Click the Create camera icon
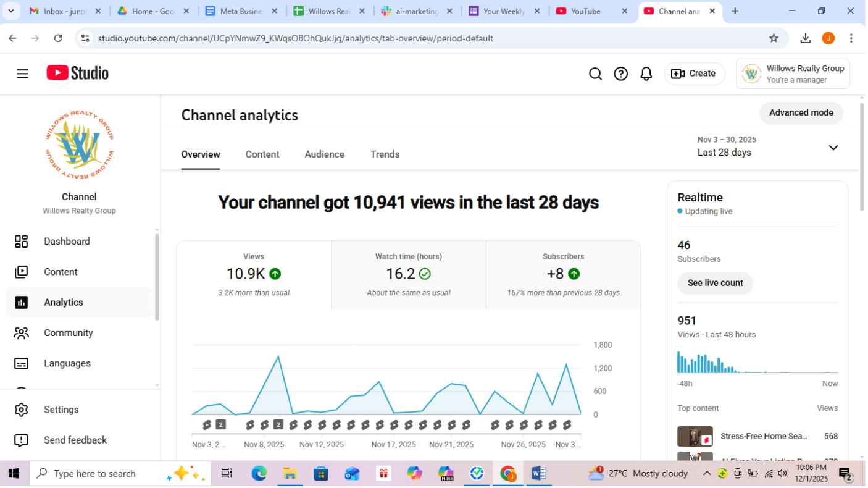Image resolution: width=868 pixels, height=488 pixels. tap(677, 74)
